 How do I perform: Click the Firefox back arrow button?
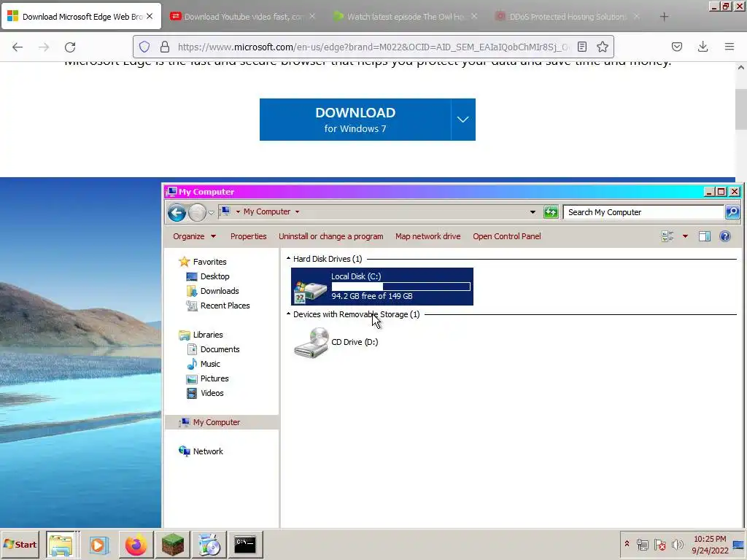(x=18, y=47)
